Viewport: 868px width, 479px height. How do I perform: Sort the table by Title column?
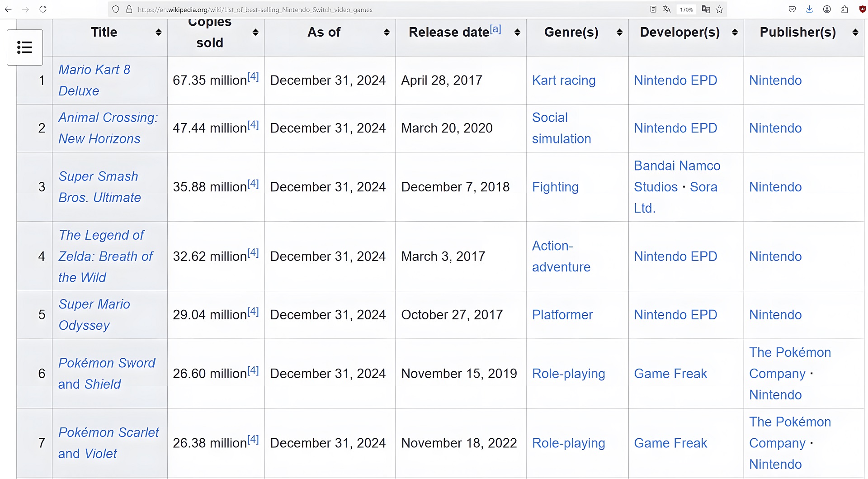[158, 32]
